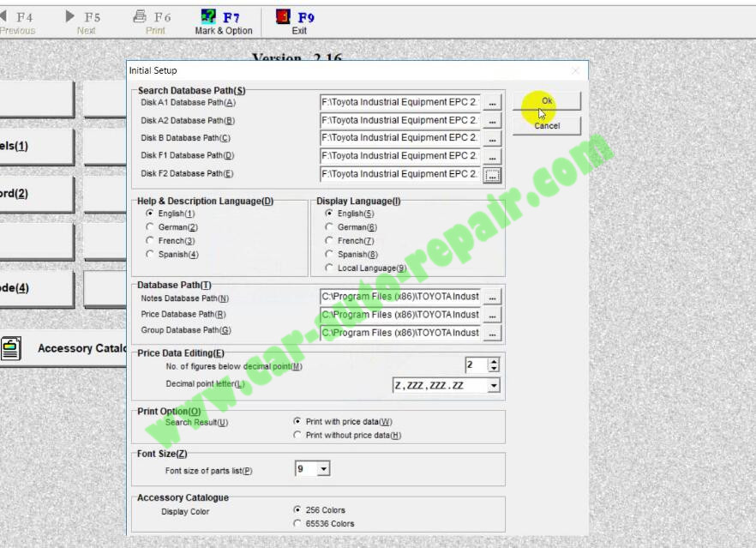Click the Notes Database Path field
The height and width of the screenshot is (548, 756).
400,297
